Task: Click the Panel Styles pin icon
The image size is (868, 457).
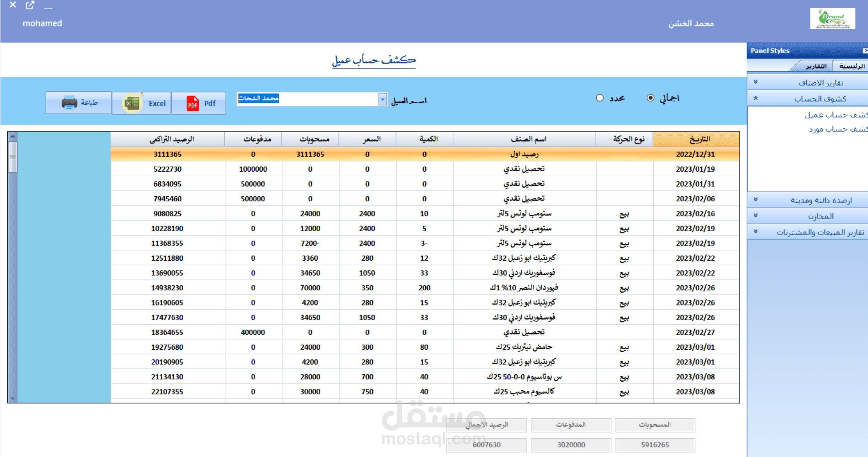Action: point(865,50)
